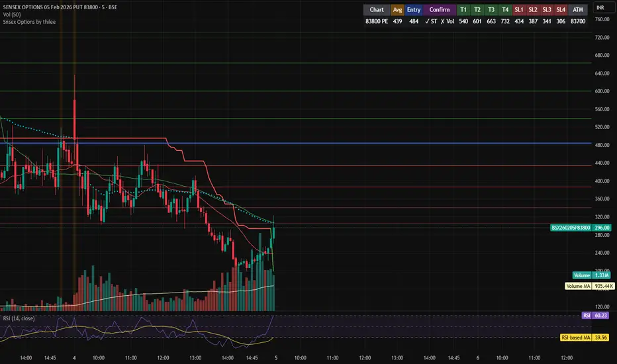Viewport: 617px width, 364px height.
Task: Click the 680.00 price axis label
Action: (x=602, y=55)
